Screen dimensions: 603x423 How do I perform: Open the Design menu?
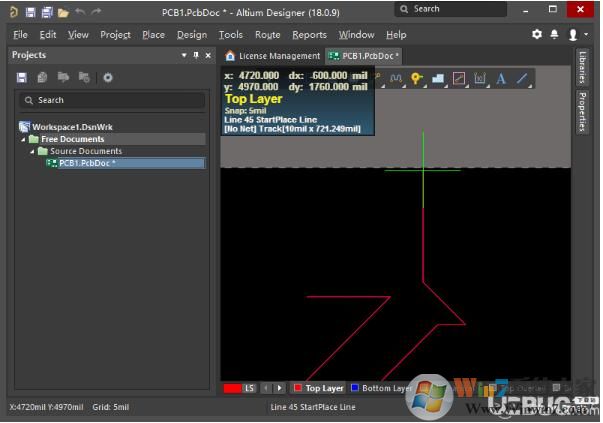[192, 35]
